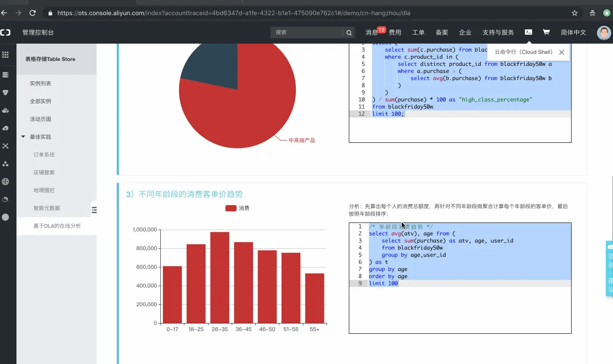
Task: Click the 18–25 age bar
Action: click(x=196, y=283)
